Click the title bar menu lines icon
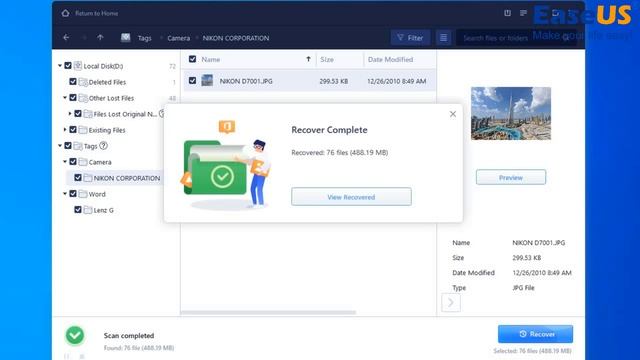This screenshot has height=360, width=640. (523, 13)
